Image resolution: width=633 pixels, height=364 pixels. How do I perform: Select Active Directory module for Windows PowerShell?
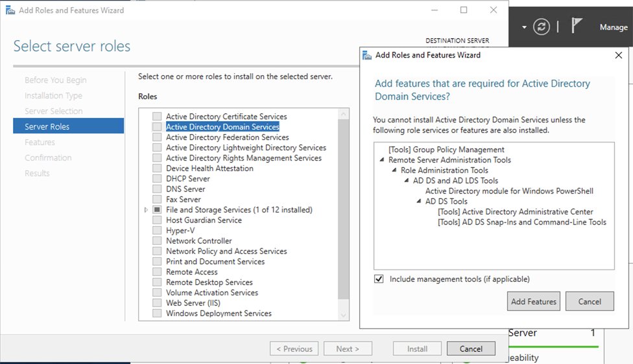pos(509,191)
